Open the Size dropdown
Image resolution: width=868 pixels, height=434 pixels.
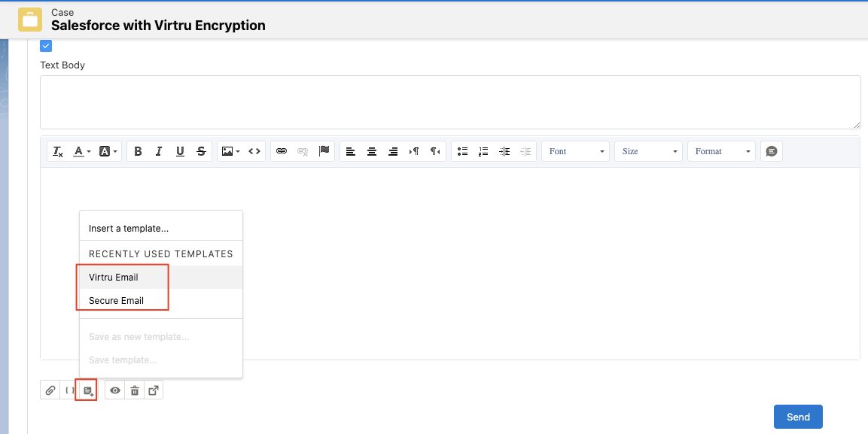point(648,151)
